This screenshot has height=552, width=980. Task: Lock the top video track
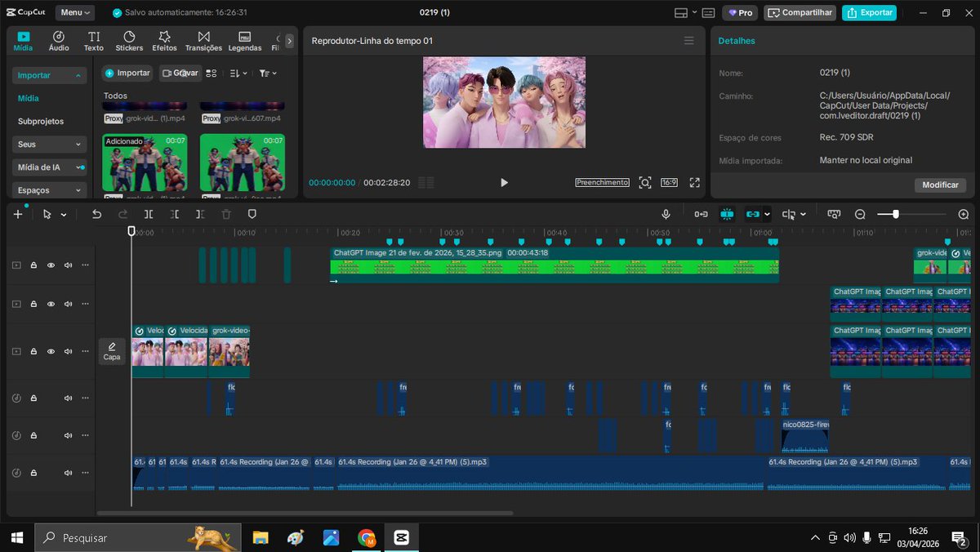point(34,265)
